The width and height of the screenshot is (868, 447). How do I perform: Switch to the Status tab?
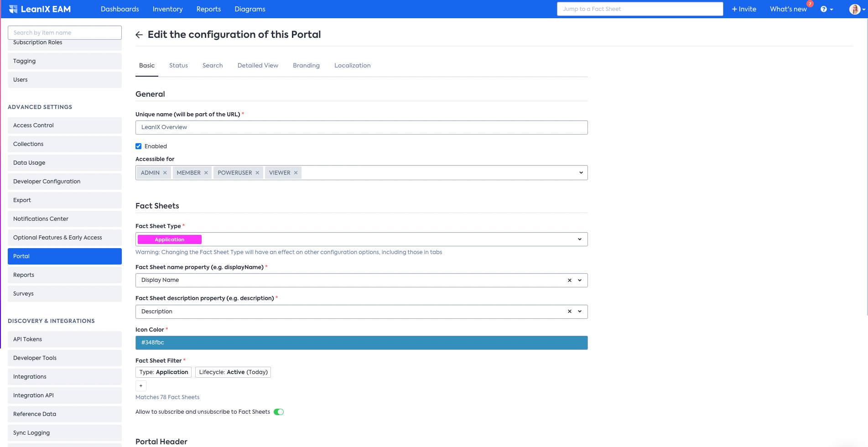(178, 66)
